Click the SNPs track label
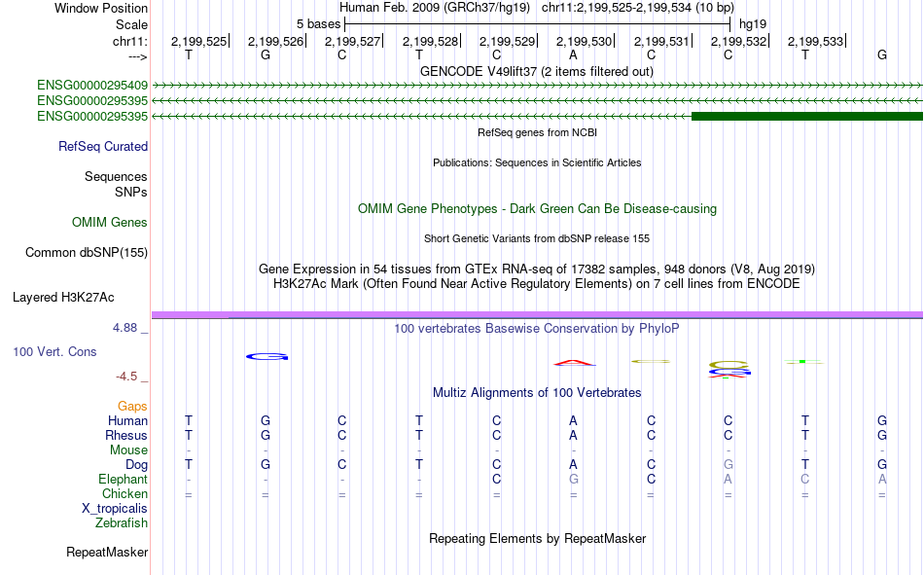Image resolution: width=924 pixels, height=575 pixels. pos(131,193)
